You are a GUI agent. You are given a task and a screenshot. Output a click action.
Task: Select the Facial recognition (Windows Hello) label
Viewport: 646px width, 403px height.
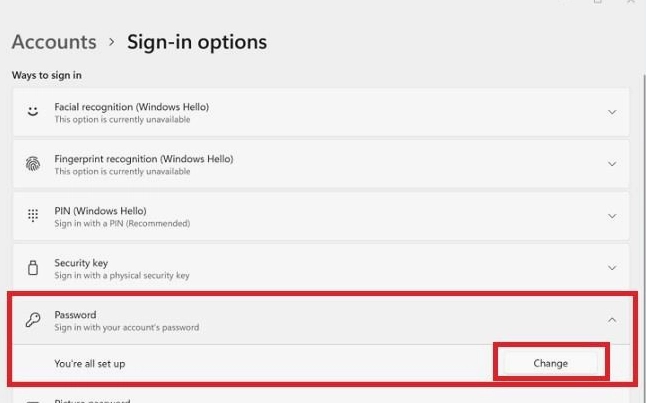click(x=131, y=107)
